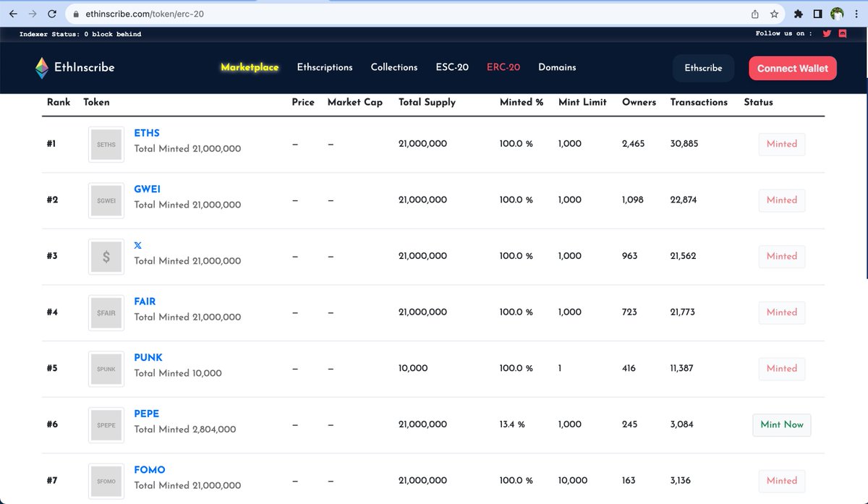Screen dimensions: 868x504
Task: Open the ETHS token link
Action: coord(147,133)
